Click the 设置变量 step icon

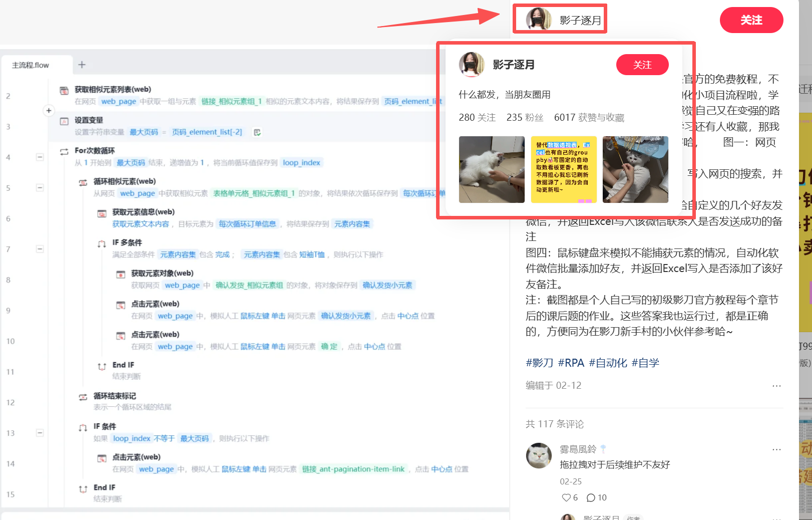coord(64,121)
